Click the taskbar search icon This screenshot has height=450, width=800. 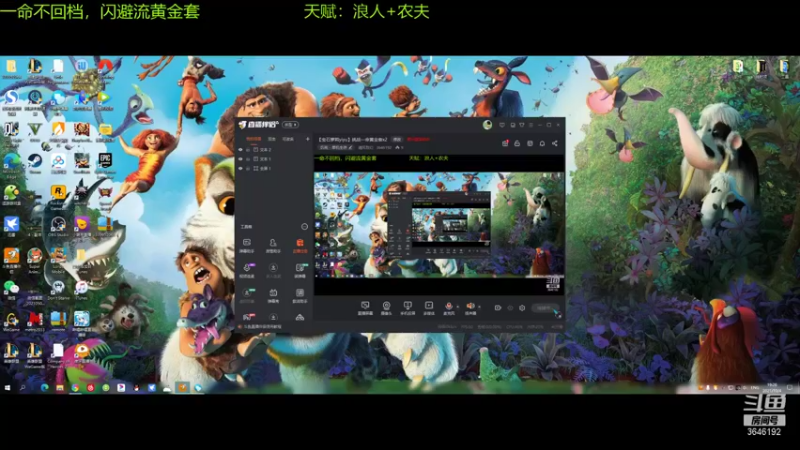click(x=23, y=388)
